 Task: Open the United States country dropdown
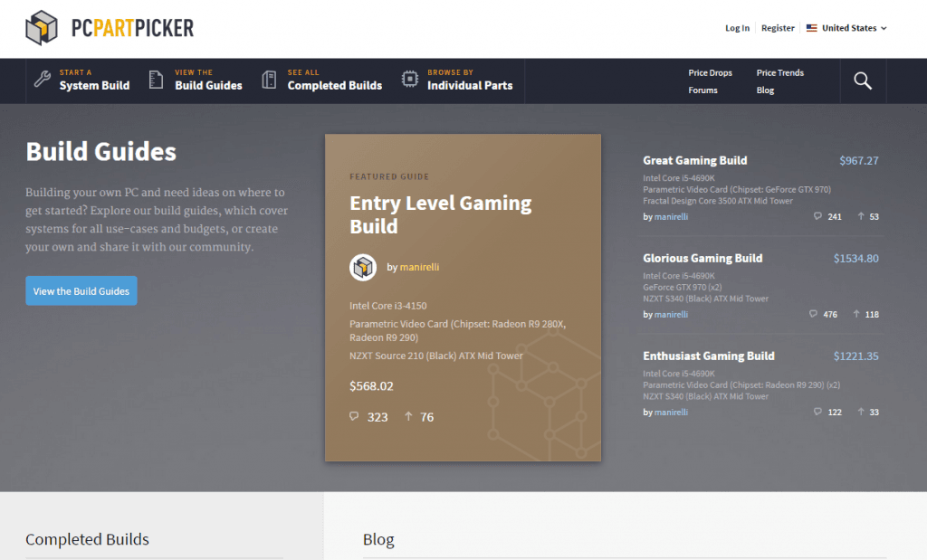pos(846,28)
